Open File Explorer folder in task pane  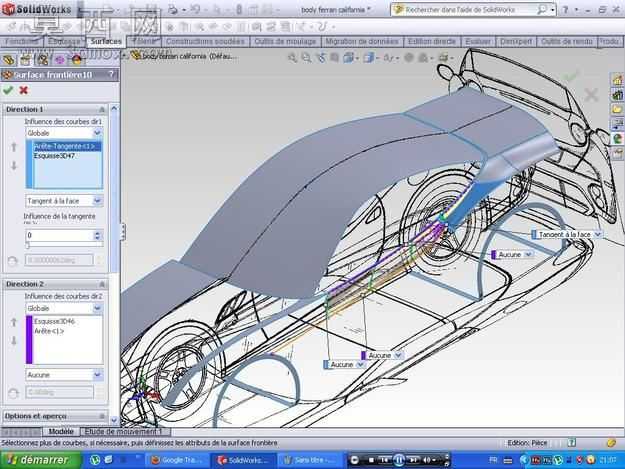[x=617, y=109]
